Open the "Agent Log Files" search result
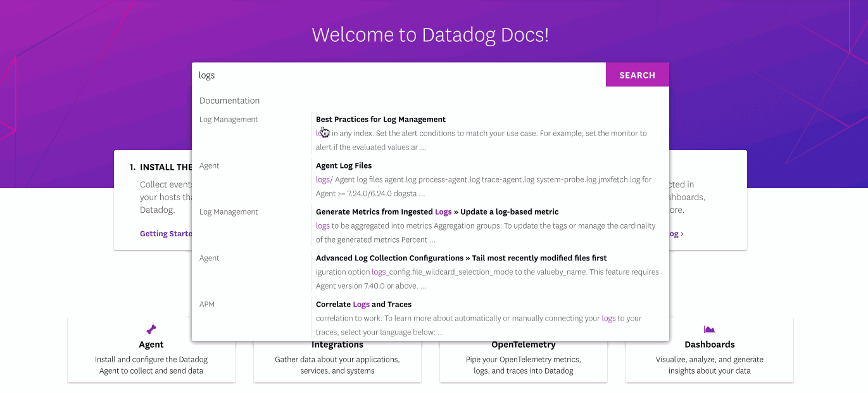868x394 pixels. click(x=344, y=165)
